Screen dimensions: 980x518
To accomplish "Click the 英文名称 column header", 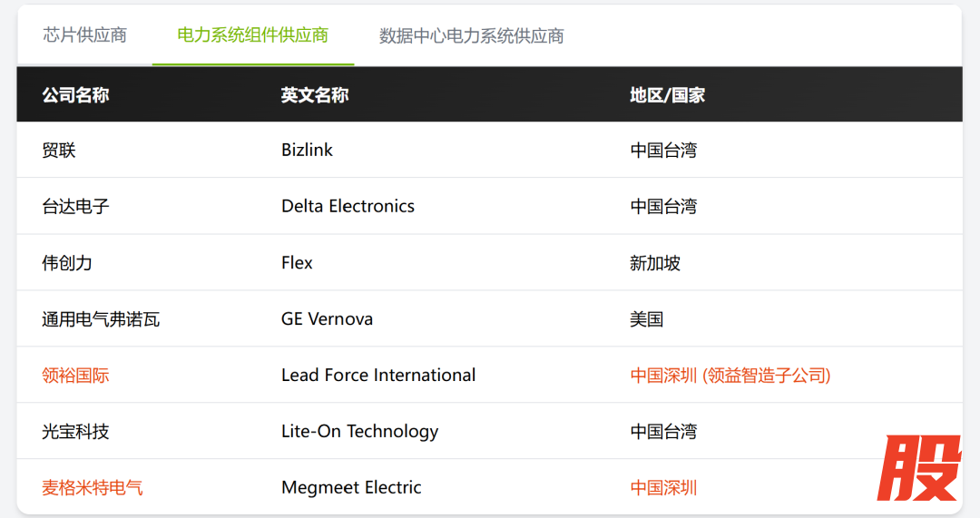I will [x=314, y=94].
